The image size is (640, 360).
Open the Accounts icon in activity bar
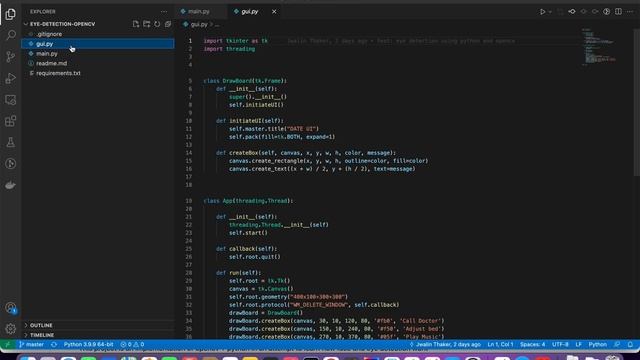point(11,308)
